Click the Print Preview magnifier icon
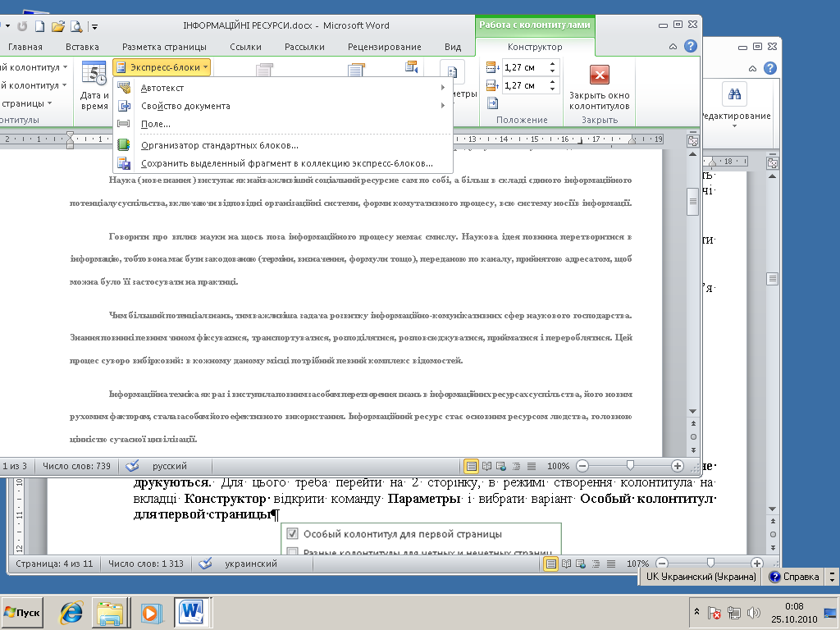Image resolution: width=840 pixels, height=630 pixels. [x=76, y=25]
